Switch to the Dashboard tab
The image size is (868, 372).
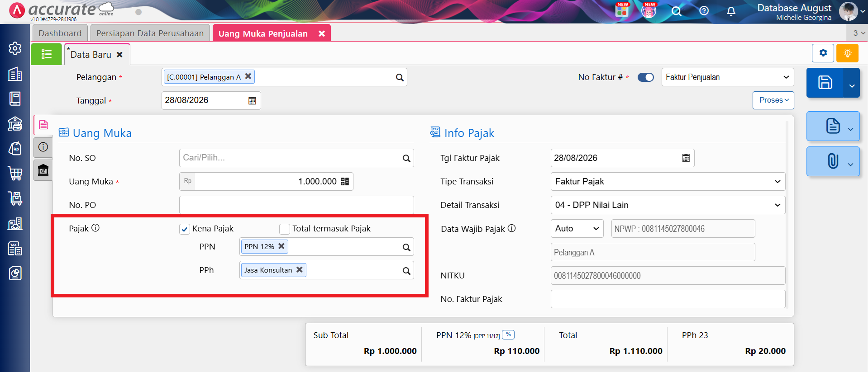pos(60,33)
